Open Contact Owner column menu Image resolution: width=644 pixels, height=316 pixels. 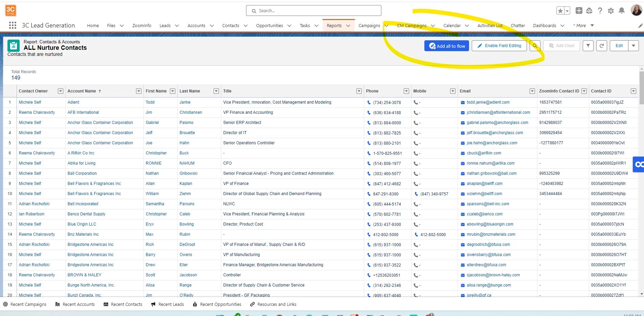(61, 91)
